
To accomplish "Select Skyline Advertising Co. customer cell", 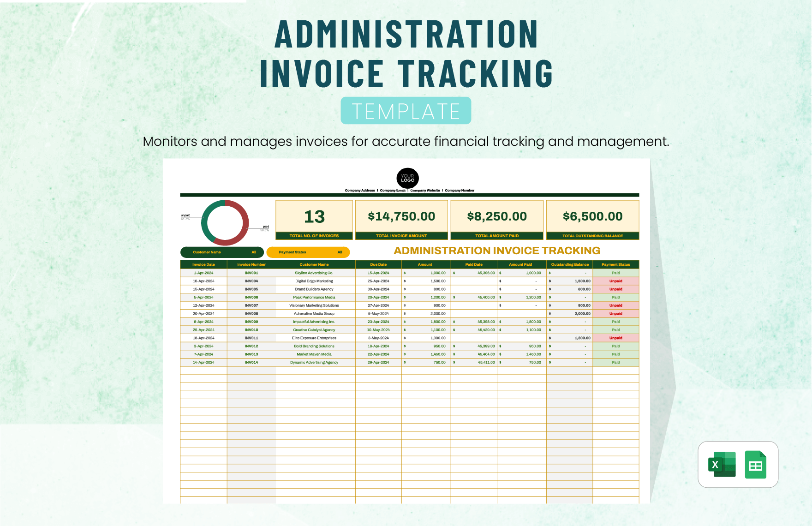I will click(x=314, y=273).
